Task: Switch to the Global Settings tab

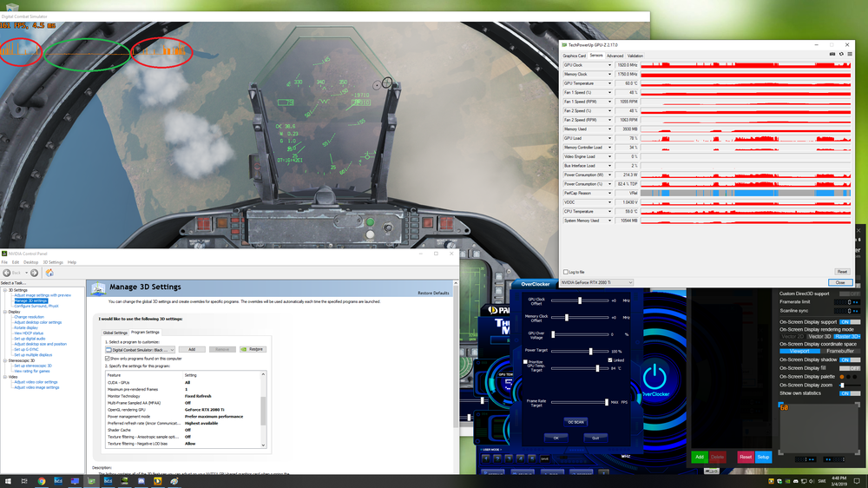Action: 115,333
